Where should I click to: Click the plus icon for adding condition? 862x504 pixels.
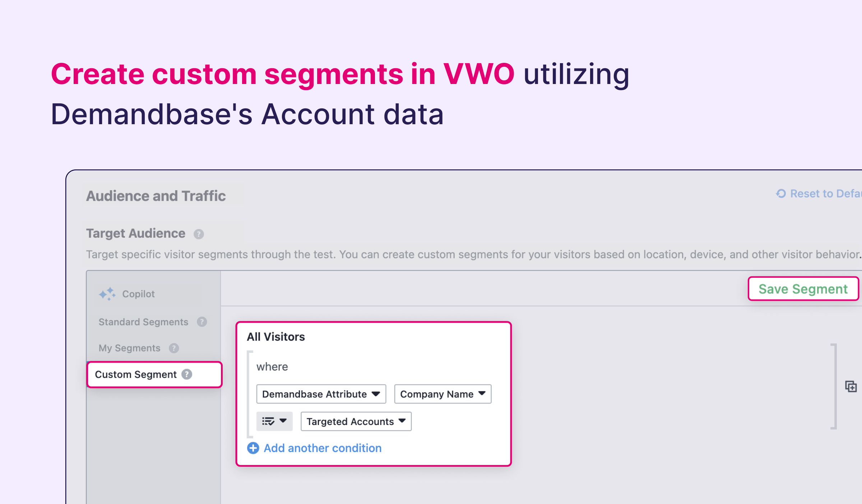(x=253, y=448)
